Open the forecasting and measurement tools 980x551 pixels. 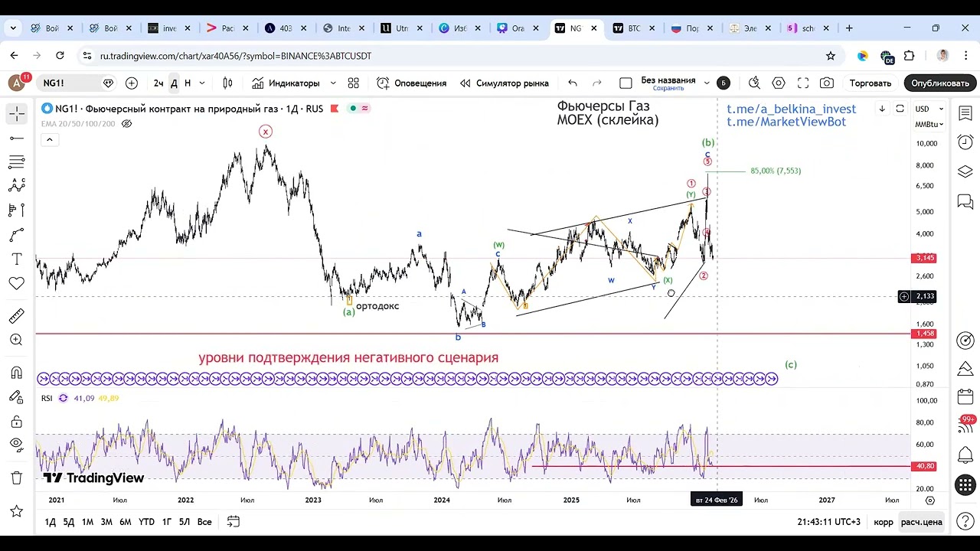click(16, 210)
